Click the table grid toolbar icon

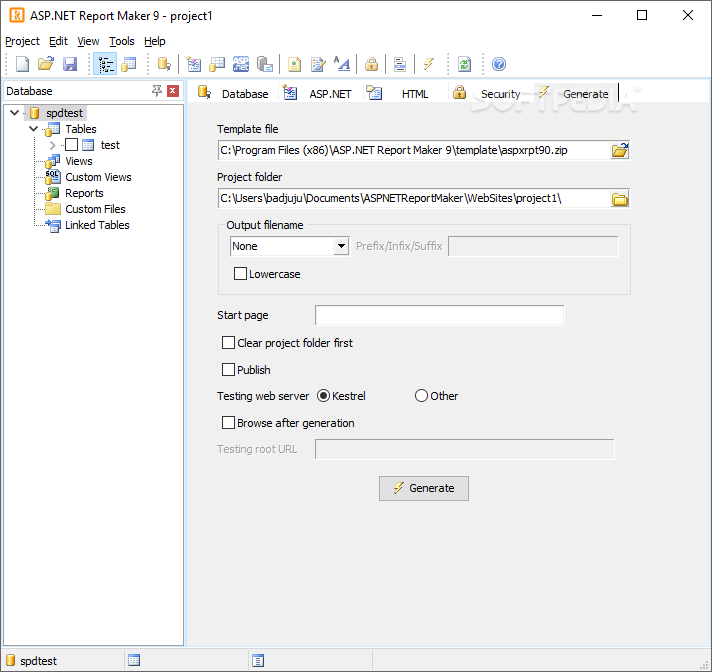tap(217, 64)
